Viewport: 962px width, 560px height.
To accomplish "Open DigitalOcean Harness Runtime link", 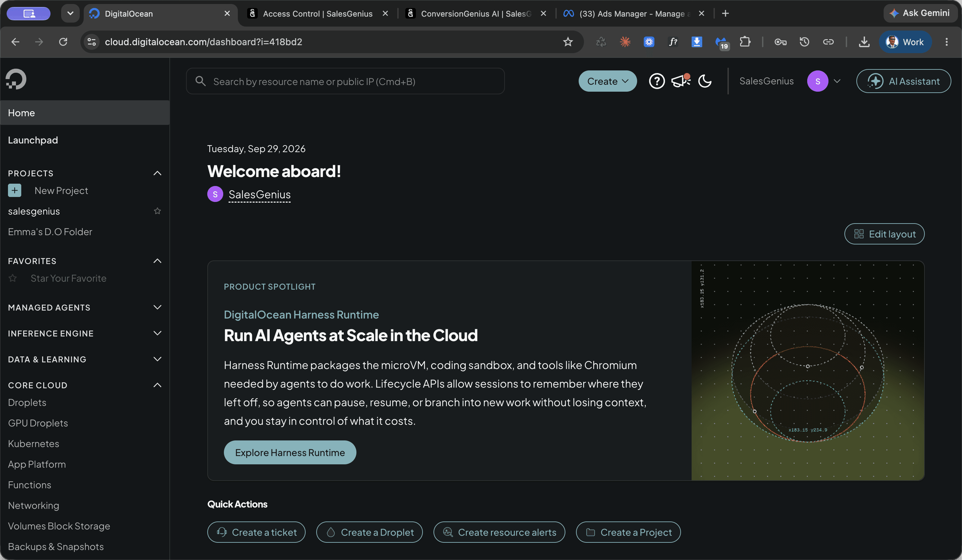I will pos(301,315).
